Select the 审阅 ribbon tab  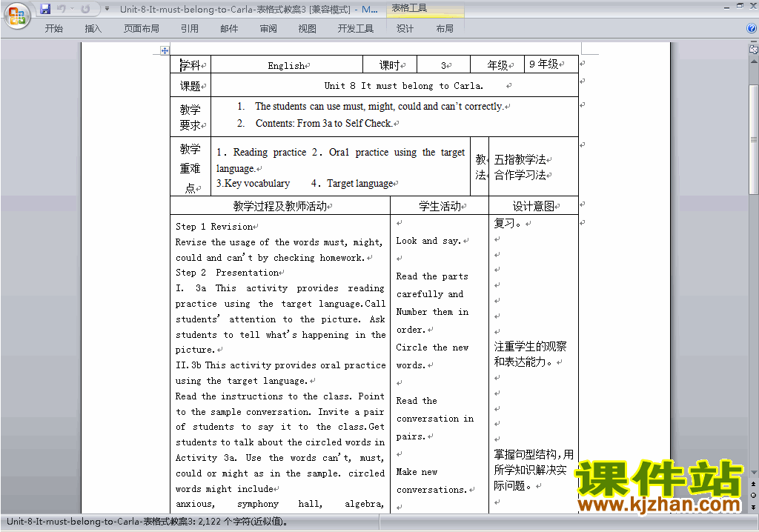[268, 29]
